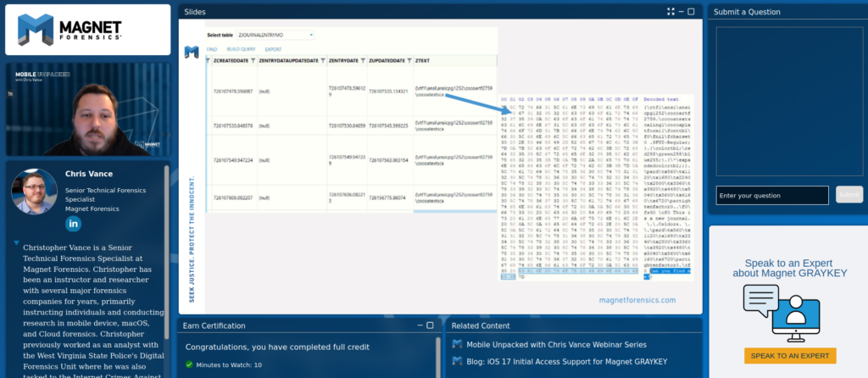Open filter on ZENTRYDATAUPDATEDATE column
Viewport: 868px width, 378px height.
(x=323, y=60)
